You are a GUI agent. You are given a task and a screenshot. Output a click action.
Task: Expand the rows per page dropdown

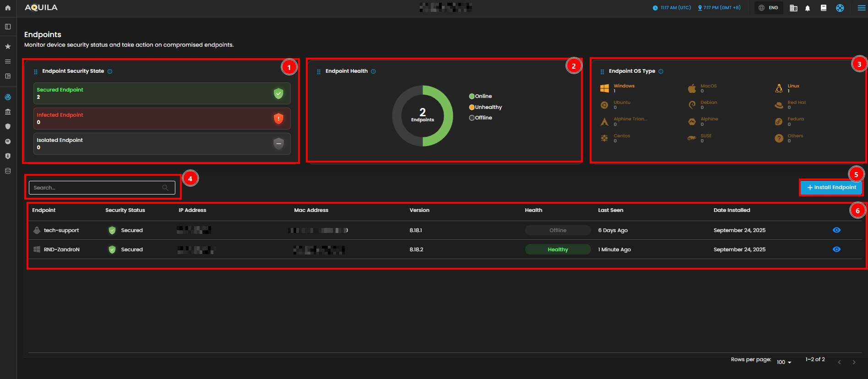pyautogui.click(x=784, y=362)
